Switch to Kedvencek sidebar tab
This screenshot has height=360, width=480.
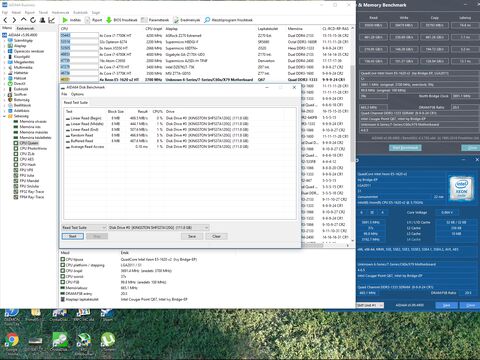25,28
